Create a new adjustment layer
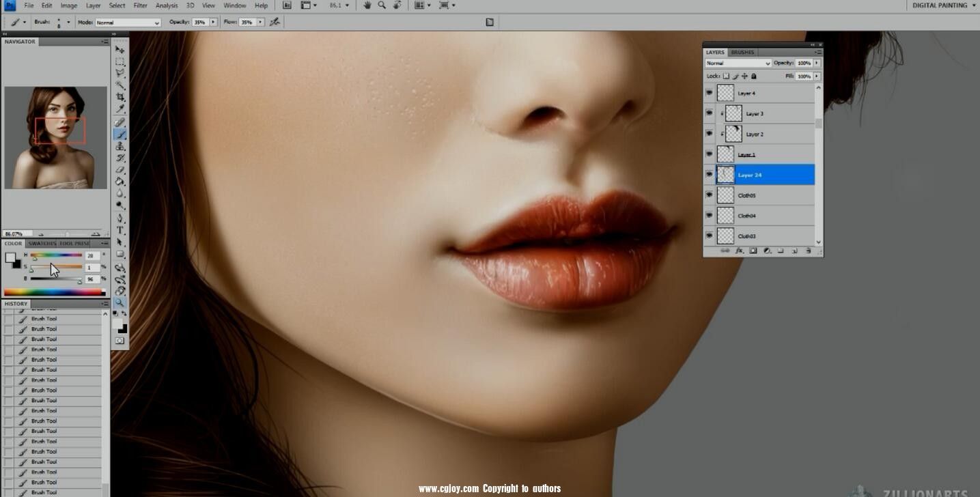The height and width of the screenshot is (497, 980). 767,251
